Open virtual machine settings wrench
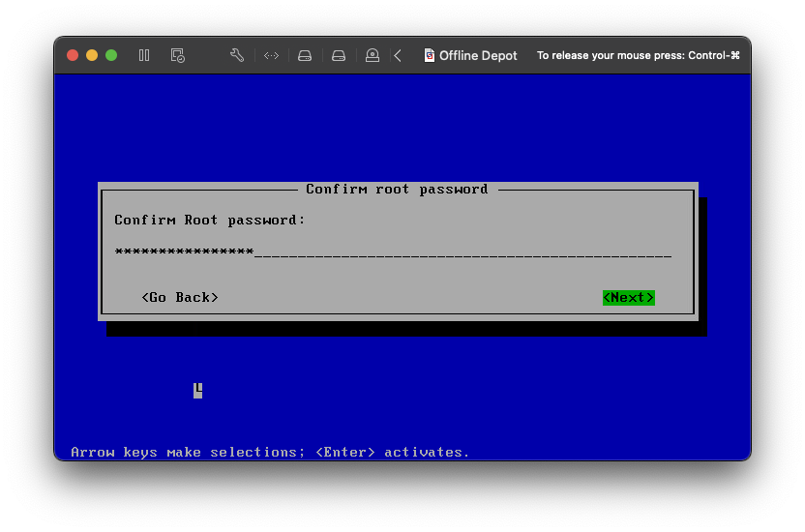 [237, 55]
